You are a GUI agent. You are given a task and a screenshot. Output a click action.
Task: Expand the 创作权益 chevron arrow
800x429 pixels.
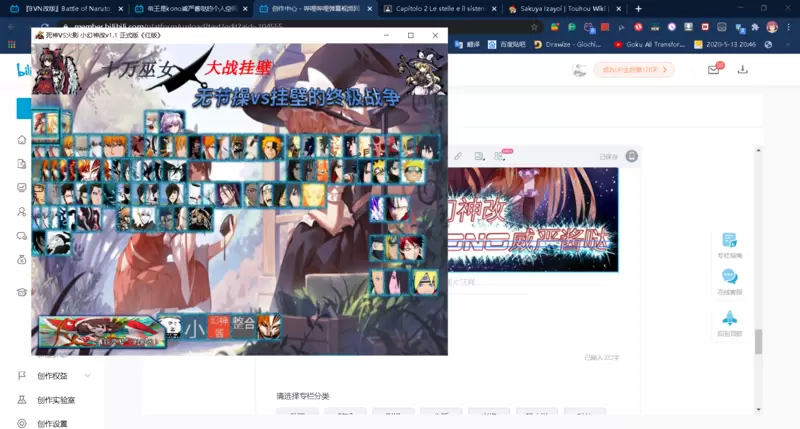88,375
